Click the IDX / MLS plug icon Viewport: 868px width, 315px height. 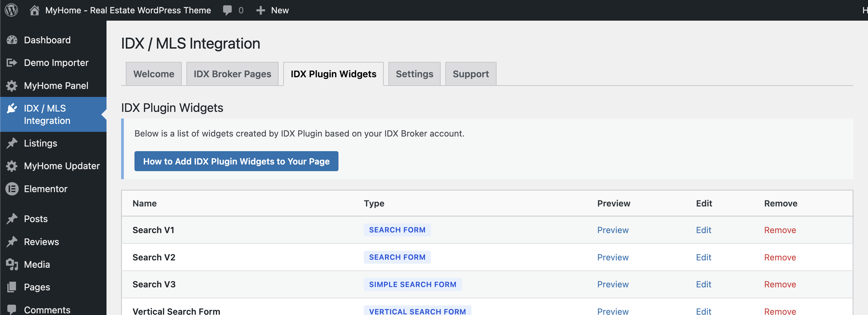point(12,108)
